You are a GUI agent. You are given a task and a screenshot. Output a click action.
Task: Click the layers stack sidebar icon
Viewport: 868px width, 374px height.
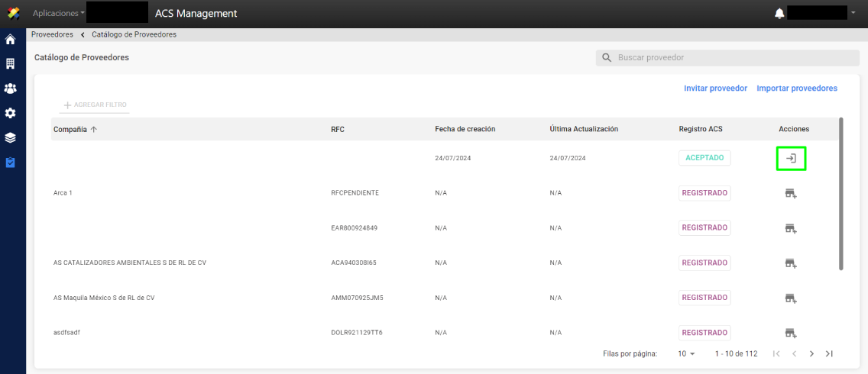(x=10, y=137)
